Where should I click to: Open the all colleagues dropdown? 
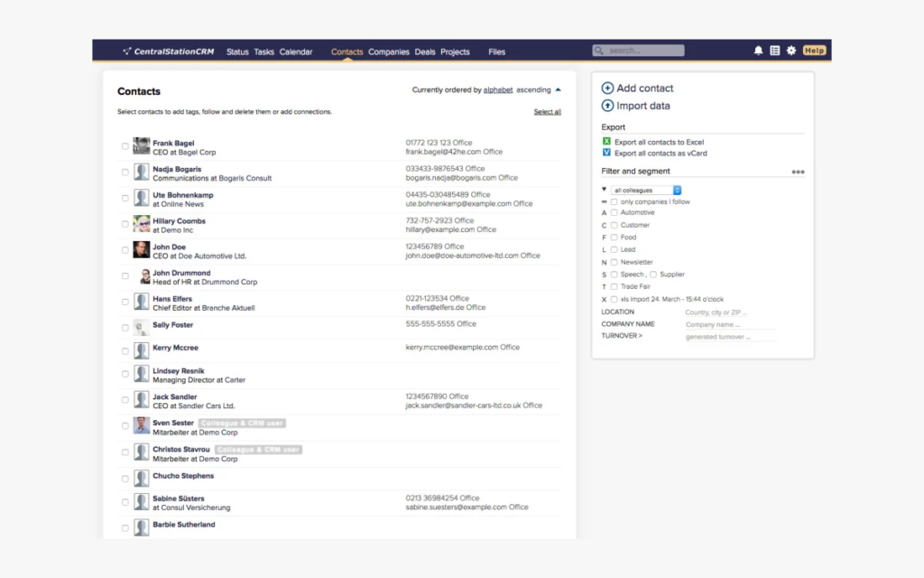click(646, 190)
